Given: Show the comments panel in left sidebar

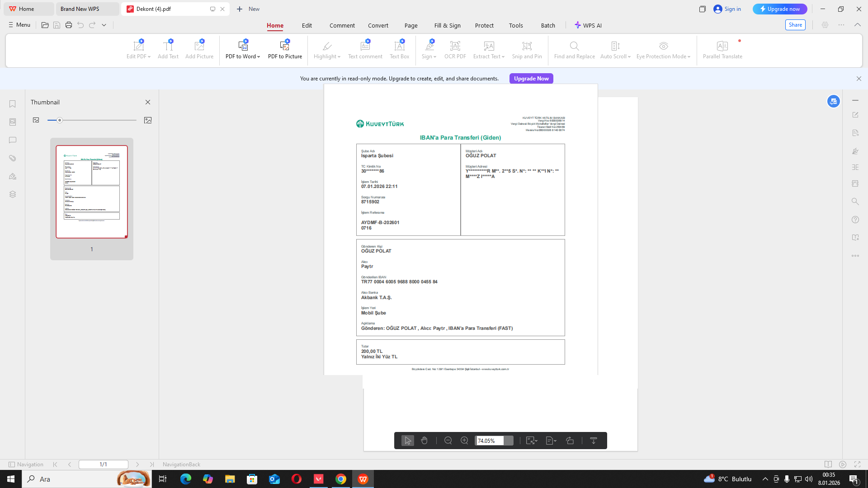Looking at the screenshot, I should (x=13, y=140).
